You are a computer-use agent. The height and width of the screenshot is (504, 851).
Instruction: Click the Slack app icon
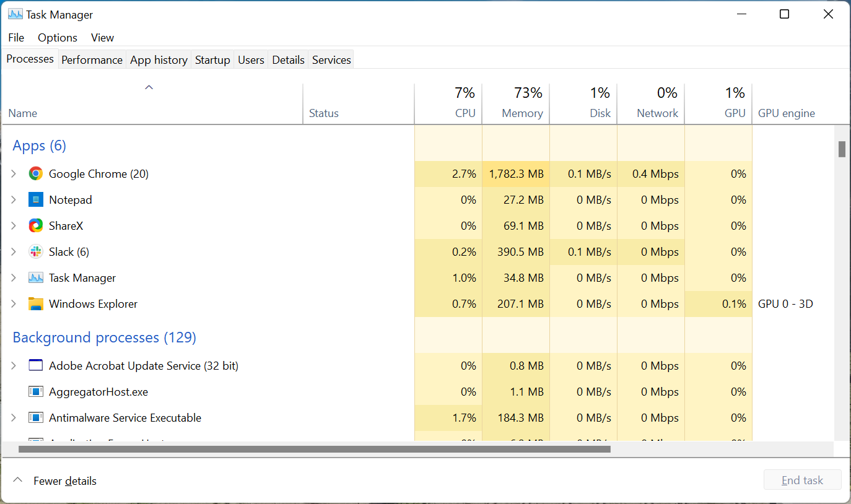click(x=36, y=252)
